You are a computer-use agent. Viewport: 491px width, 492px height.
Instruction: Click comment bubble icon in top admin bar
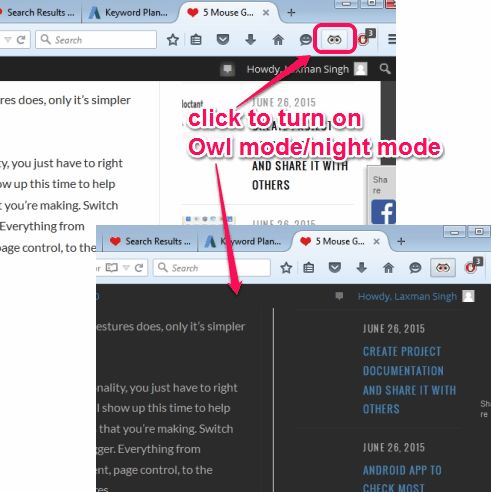point(228,69)
